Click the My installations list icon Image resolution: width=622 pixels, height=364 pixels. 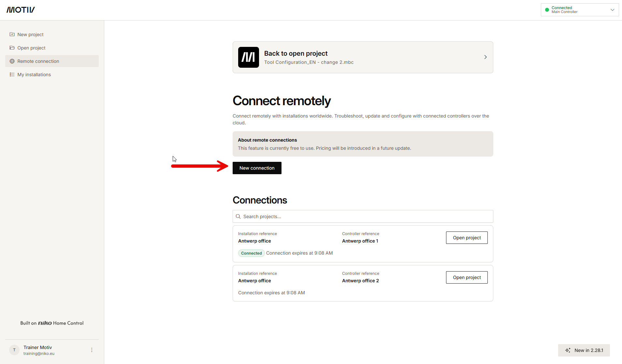pos(12,74)
